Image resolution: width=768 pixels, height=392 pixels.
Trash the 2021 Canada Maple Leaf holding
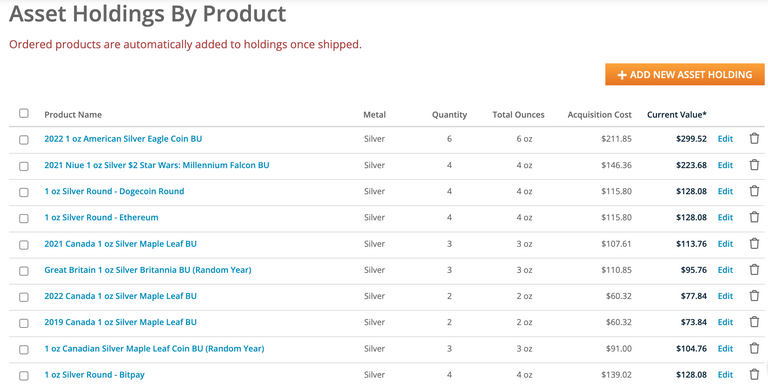tap(754, 244)
